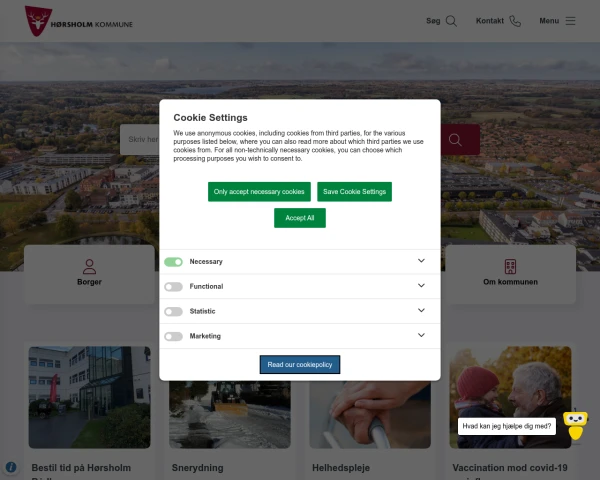Click the Kontakt phone icon
This screenshot has width=600, height=480.
click(515, 21)
